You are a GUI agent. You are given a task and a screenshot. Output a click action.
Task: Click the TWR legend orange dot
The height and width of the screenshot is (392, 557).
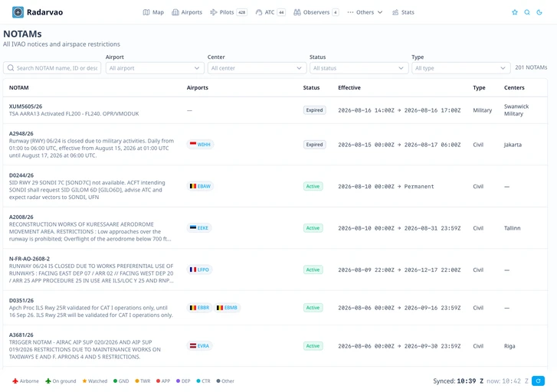coord(137,381)
